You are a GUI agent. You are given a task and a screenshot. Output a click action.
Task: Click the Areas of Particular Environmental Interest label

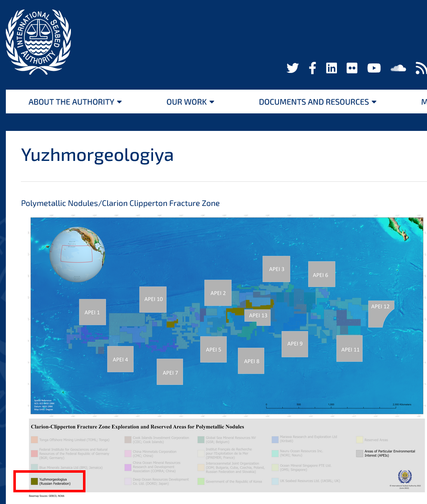(390, 453)
